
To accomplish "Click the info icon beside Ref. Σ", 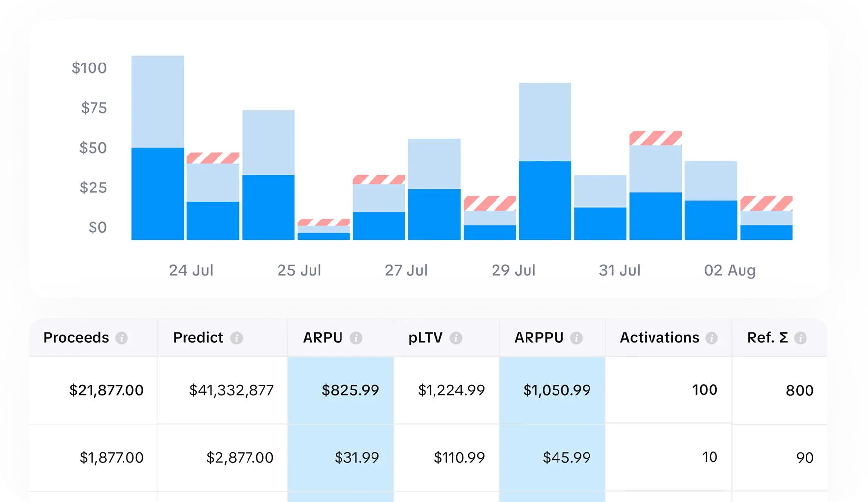I will coord(801,338).
